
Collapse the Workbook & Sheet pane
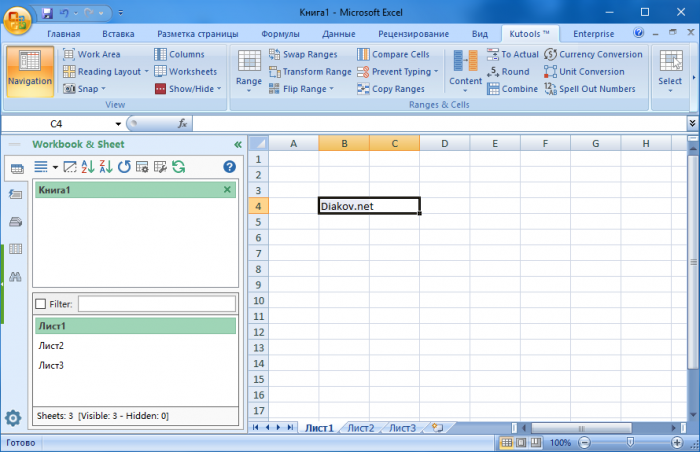pos(237,144)
